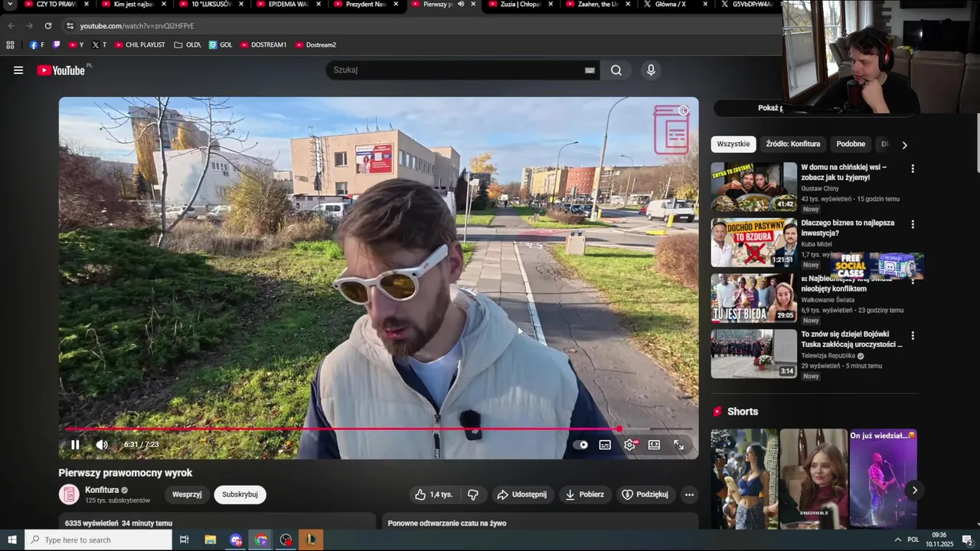Show hidden system tray icons
Screen dimensions: 980x551
coord(897,540)
